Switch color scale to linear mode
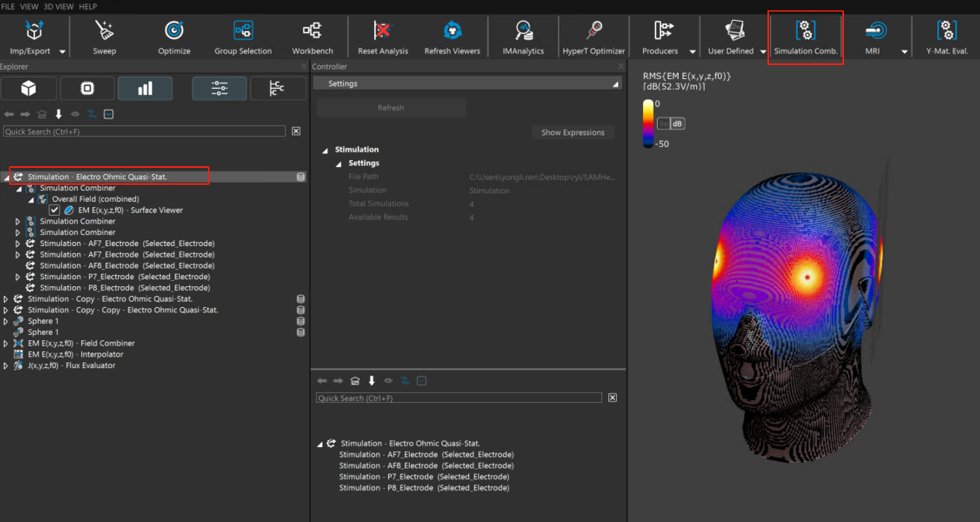 click(663, 124)
